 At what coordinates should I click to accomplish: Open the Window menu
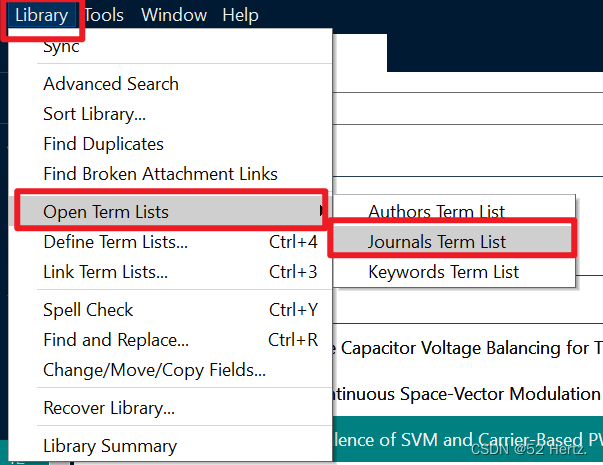pos(174,15)
